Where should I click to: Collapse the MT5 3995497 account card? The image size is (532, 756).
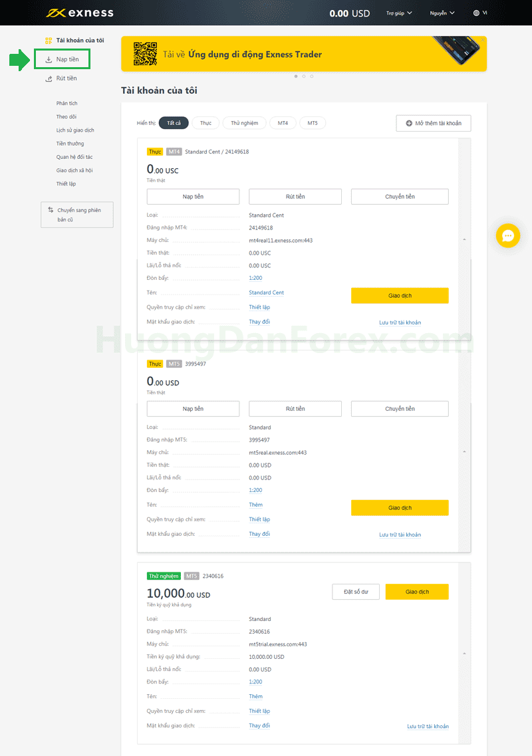coord(464,451)
